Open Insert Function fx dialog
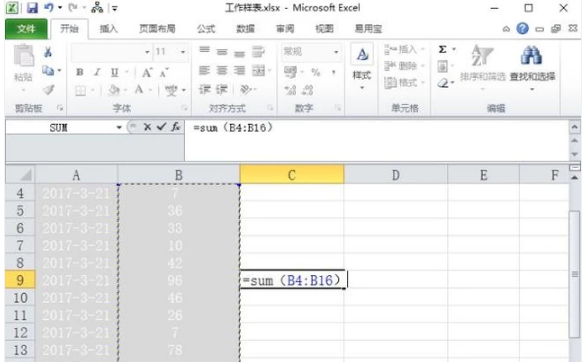The image size is (588, 362). pos(176,127)
